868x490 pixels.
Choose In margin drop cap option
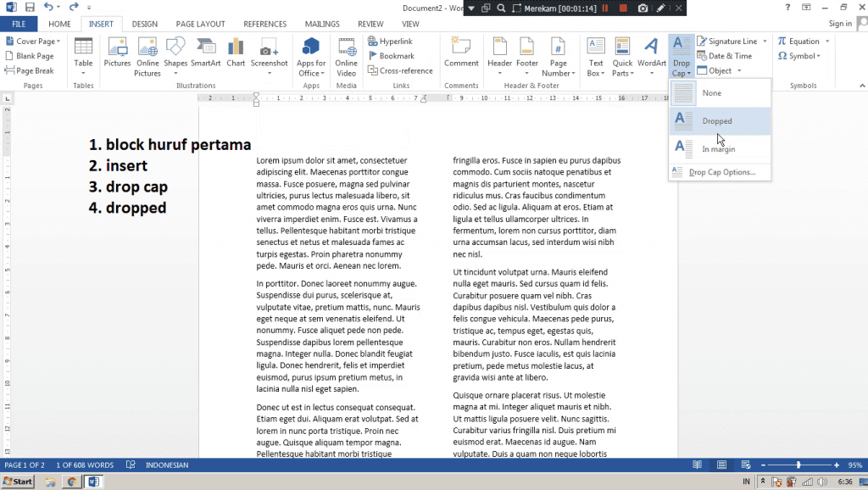(720, 148)
